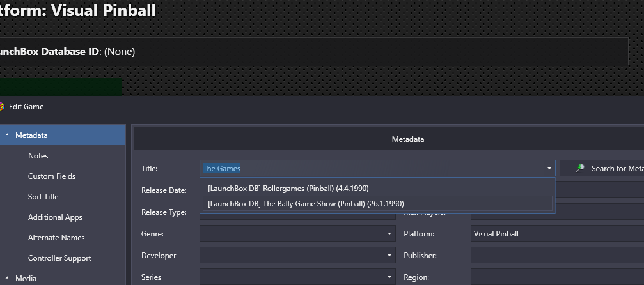The height and width of the screenshot is (285, 644).
Task: Open the Custom Fields section
Action: (52, 176)
